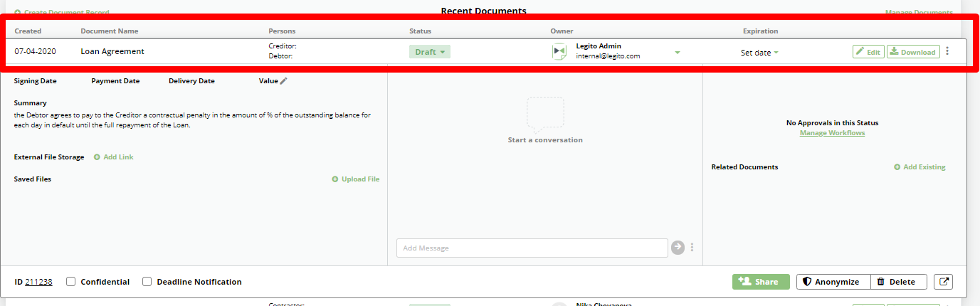Enable the Confidential checkbox
980x306 pixels.
pyautogui.click(x=71, y=282)
